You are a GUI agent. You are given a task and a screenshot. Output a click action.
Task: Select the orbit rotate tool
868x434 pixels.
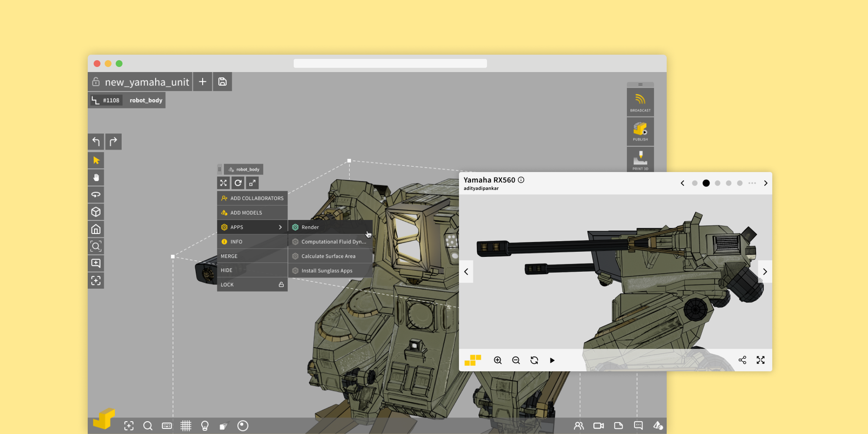pos(96,195)
